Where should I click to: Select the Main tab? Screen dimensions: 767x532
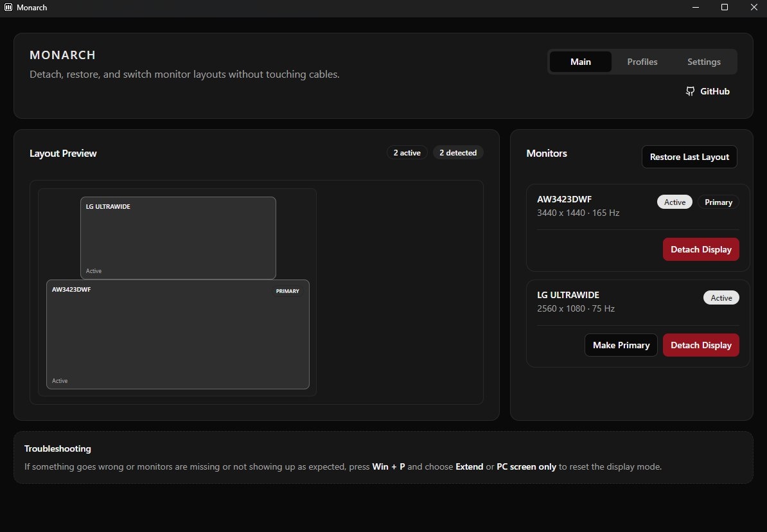580,62
